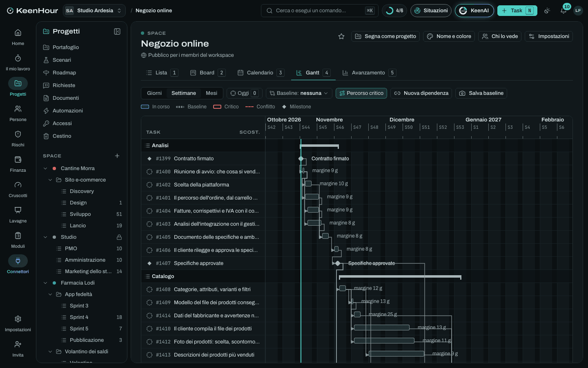Switch timeline scale to Mesi
Image resolution: width=588 pixels, height=368 pixels.
click(212, 93)
